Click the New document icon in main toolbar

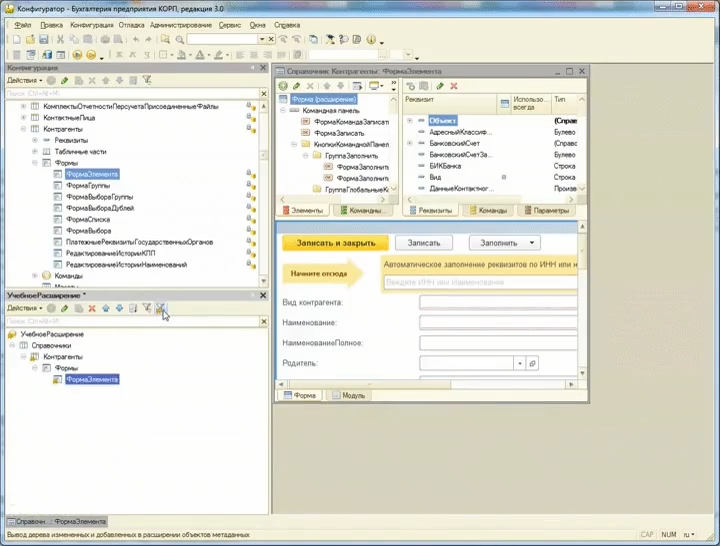point(17,39)
